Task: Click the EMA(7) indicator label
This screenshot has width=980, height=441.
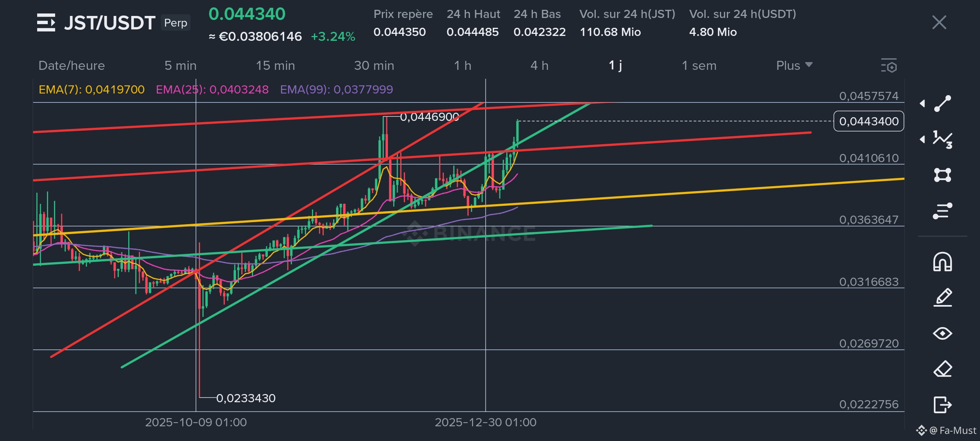Action: pos(91,89)
